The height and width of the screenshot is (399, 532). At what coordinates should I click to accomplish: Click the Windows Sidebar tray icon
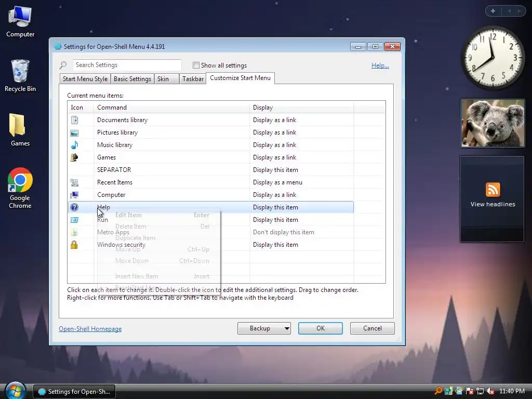pyautogui.click(x=448, y=391)
